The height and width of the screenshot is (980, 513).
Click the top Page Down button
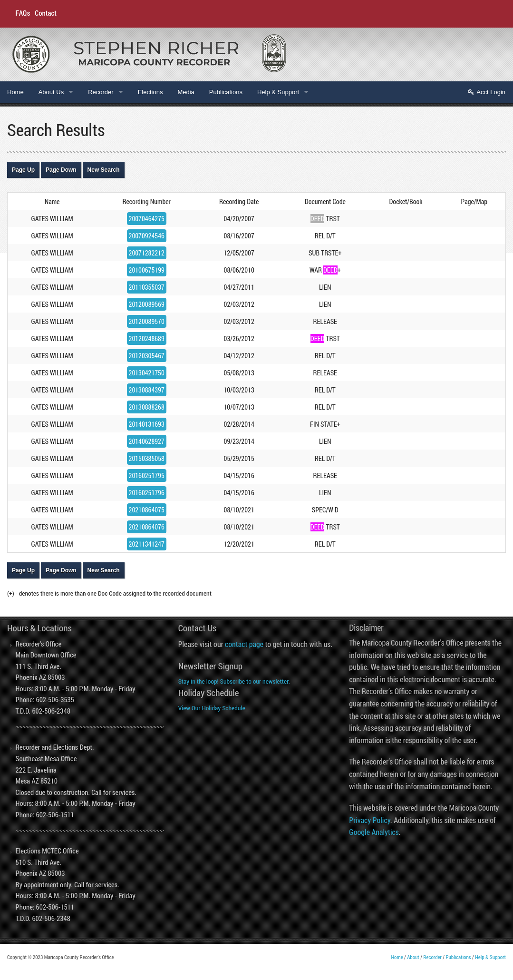tap(61, 170)
